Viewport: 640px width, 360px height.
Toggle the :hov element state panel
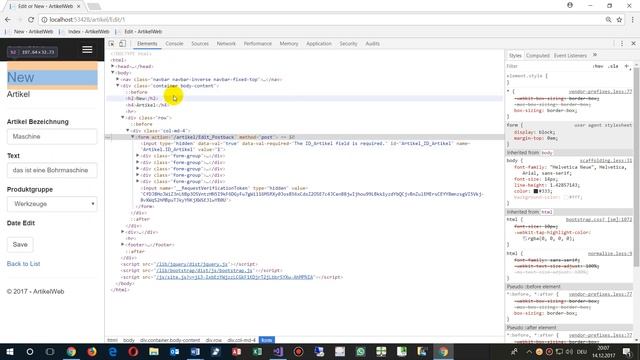coord(598,66)
